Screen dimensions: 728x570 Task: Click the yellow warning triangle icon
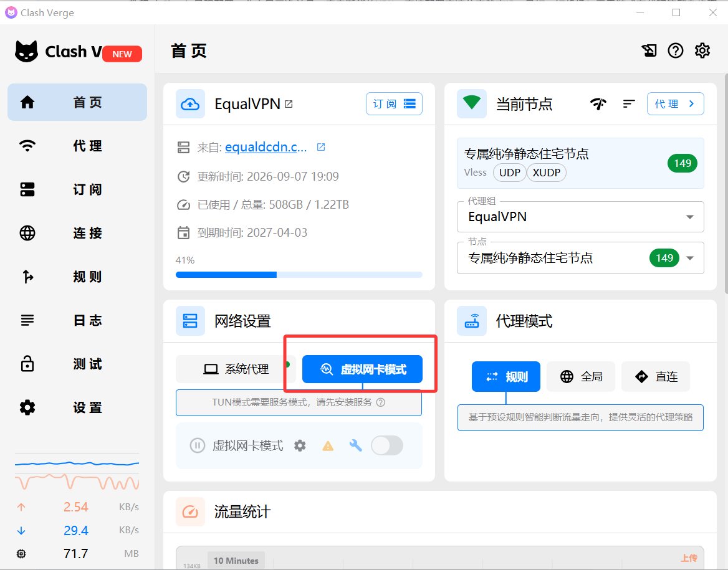328,445
